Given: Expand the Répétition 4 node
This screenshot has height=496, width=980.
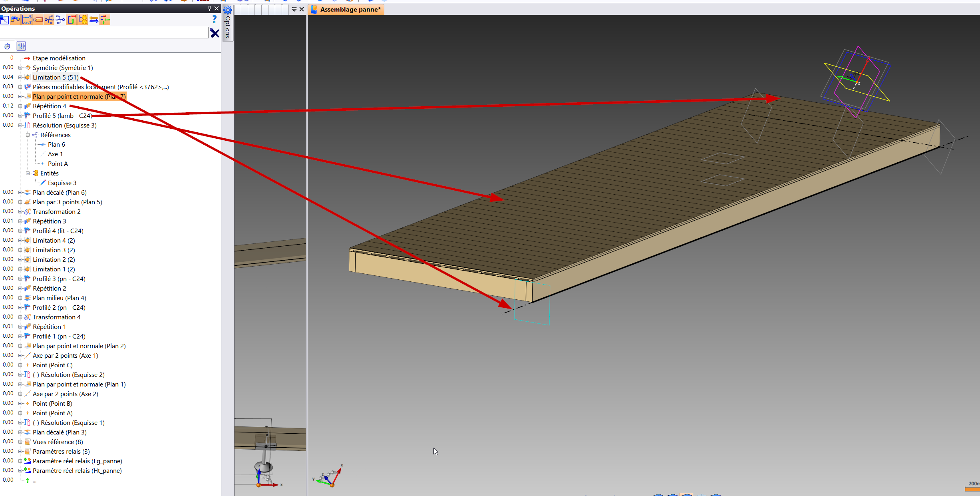Looking at the screenshot, I should point(20,106).
